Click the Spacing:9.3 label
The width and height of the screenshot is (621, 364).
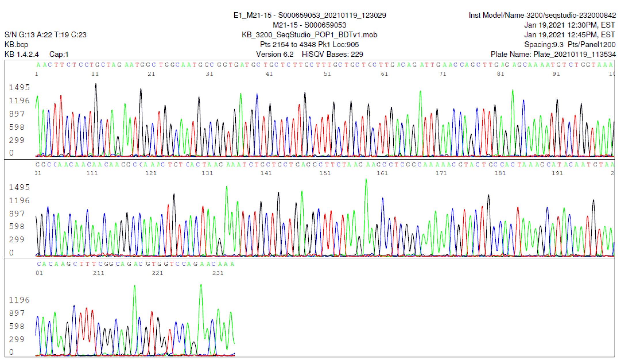543,45
